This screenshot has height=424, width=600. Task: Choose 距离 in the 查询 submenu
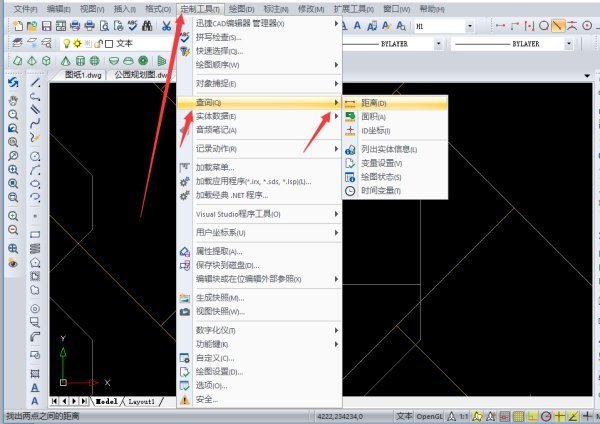(x=395, y=103)
